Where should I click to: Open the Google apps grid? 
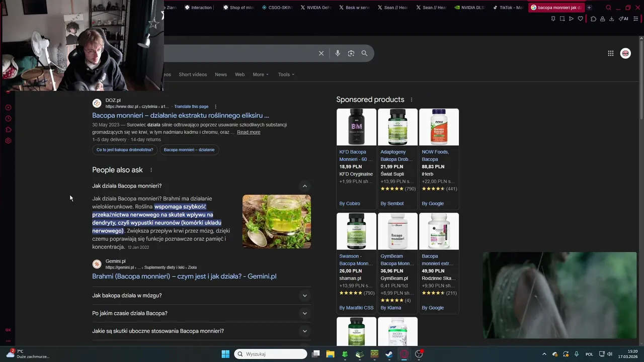coord(610,53)
